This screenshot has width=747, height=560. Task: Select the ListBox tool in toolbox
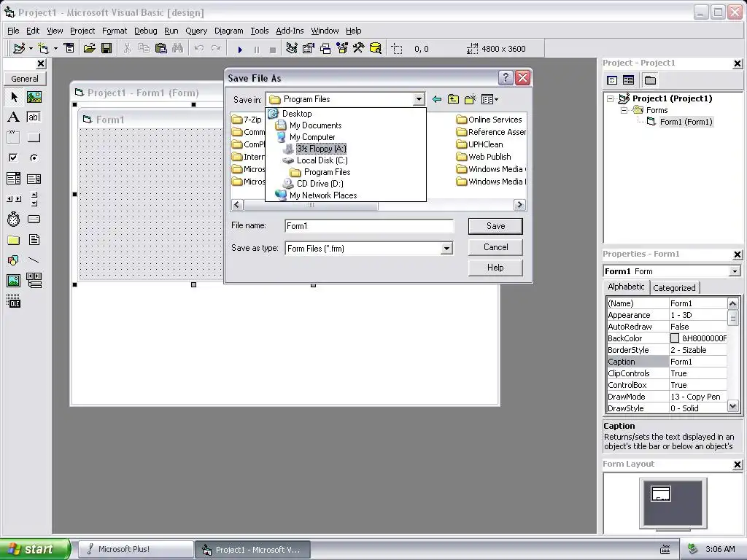pyautogui.click(x=34, y=179)
